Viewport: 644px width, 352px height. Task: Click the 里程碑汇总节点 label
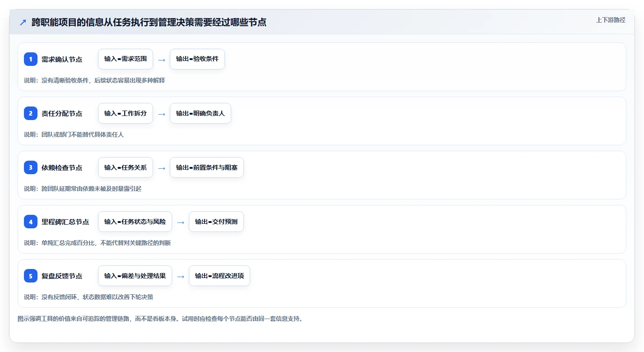(x=65, y=222)
